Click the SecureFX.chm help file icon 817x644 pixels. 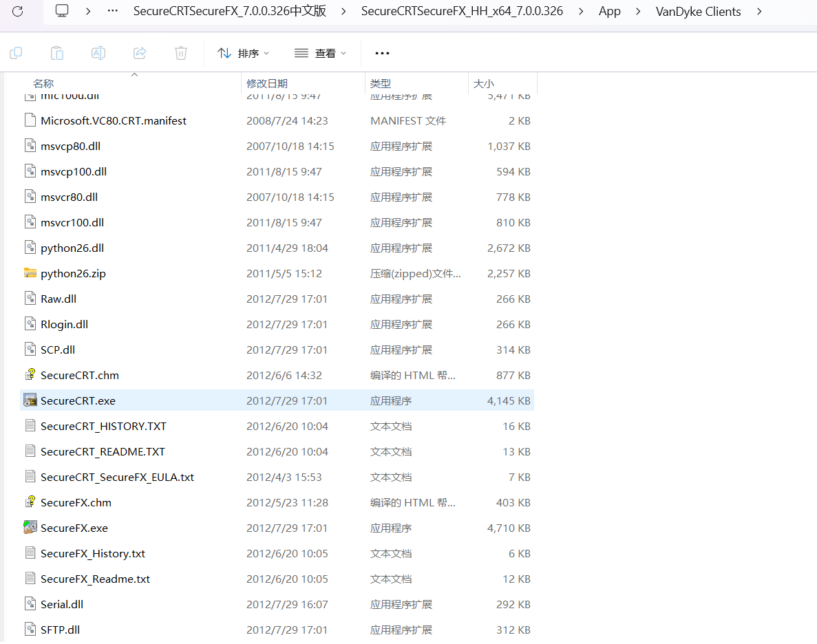pos(30,502)
